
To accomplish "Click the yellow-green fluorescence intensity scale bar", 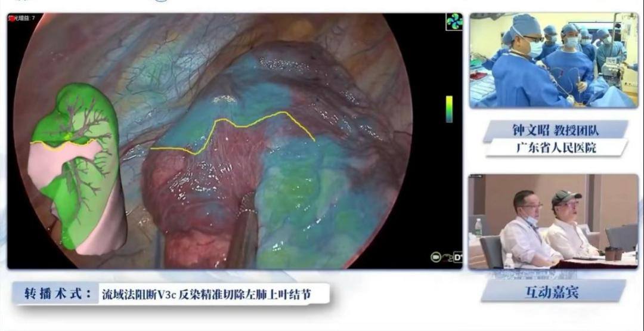I will tap(449, 109).
